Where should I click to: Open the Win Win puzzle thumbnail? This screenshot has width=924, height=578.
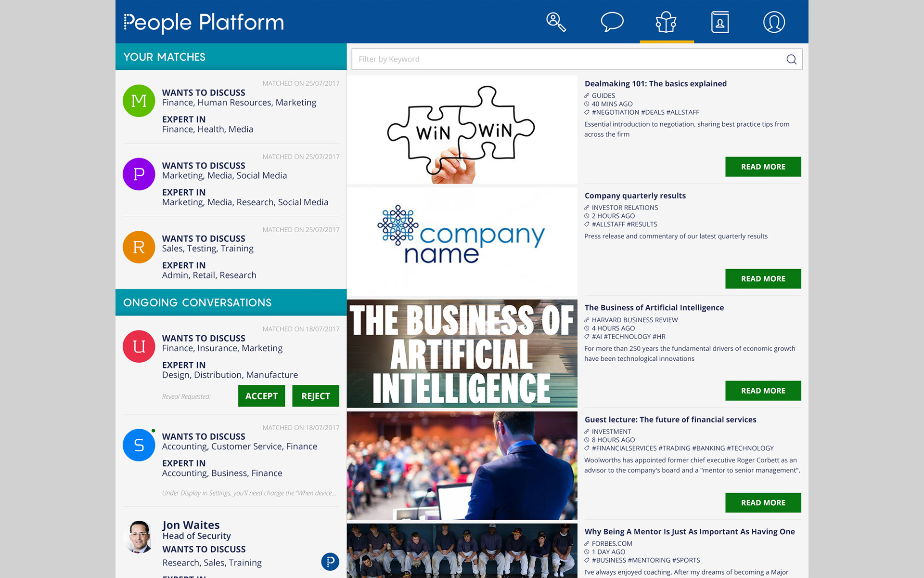tap(462, 130)
